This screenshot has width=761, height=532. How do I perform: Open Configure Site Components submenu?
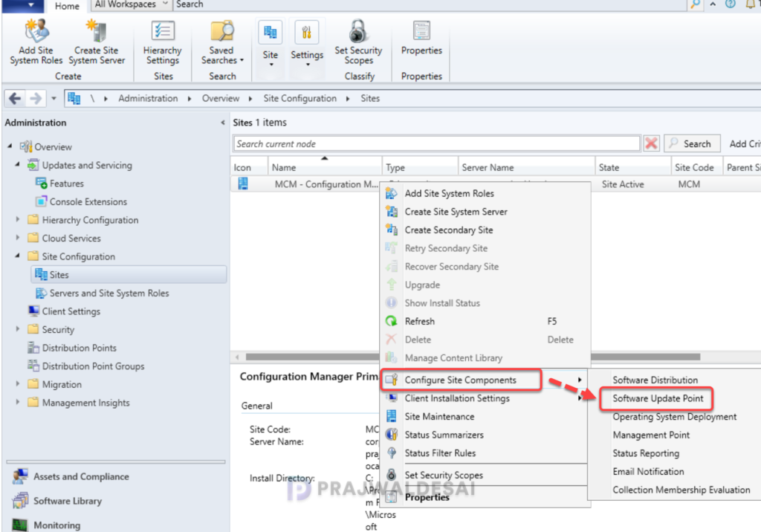tap(485, 380)
